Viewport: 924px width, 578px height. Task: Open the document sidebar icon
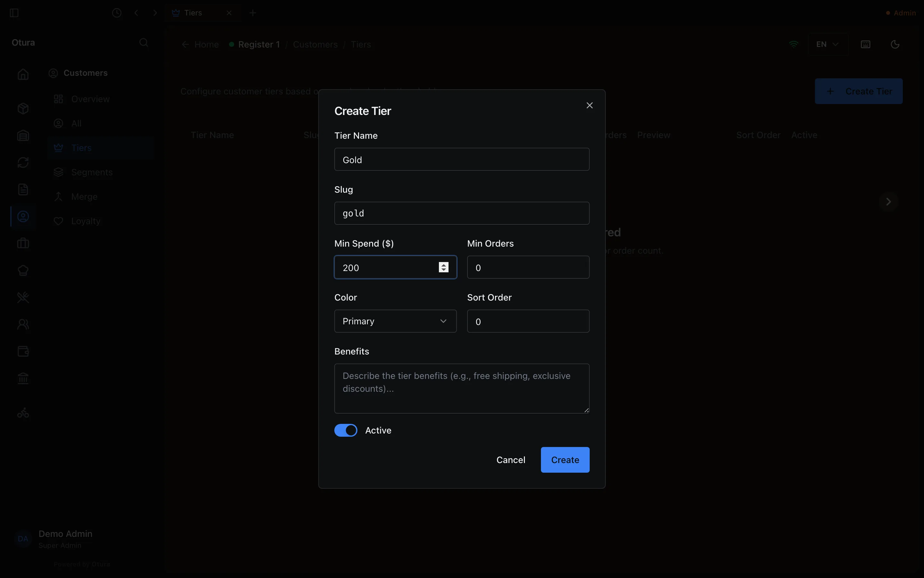23,189
